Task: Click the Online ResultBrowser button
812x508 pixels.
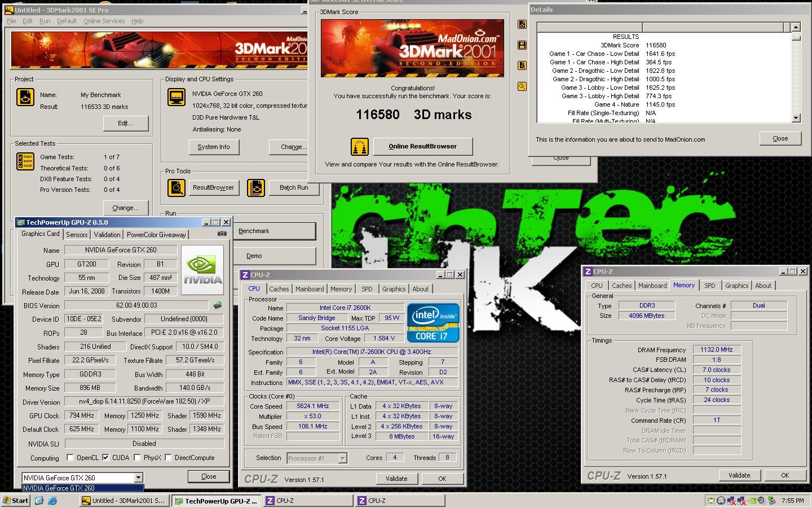Action: pos(423,146)
